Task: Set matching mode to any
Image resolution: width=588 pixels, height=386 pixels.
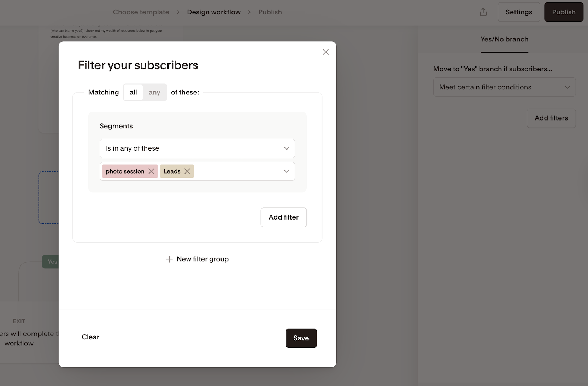Action: (x=154, y=92)
